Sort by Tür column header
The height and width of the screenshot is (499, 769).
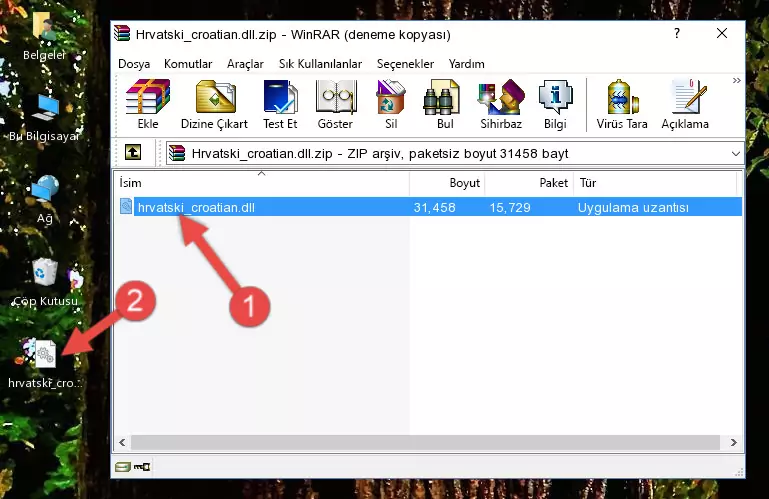[x=655, y=183]
